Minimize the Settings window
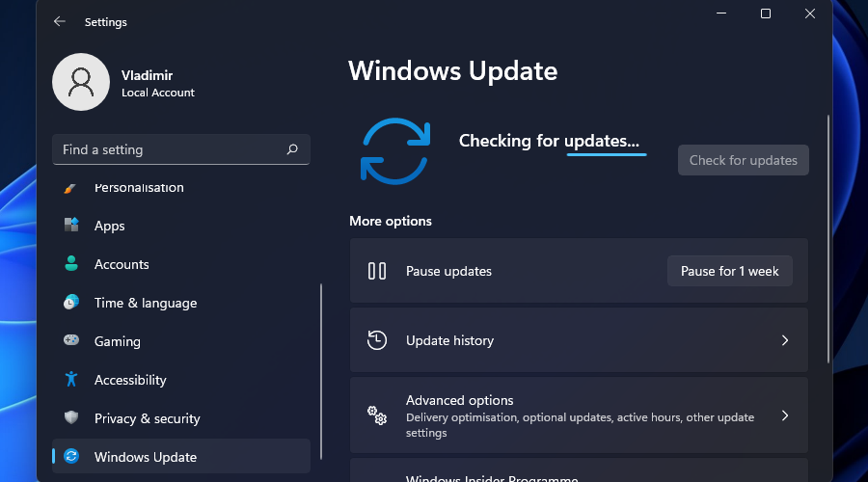The height and width of the screenshot is (482, 868). tap(721, 13)
